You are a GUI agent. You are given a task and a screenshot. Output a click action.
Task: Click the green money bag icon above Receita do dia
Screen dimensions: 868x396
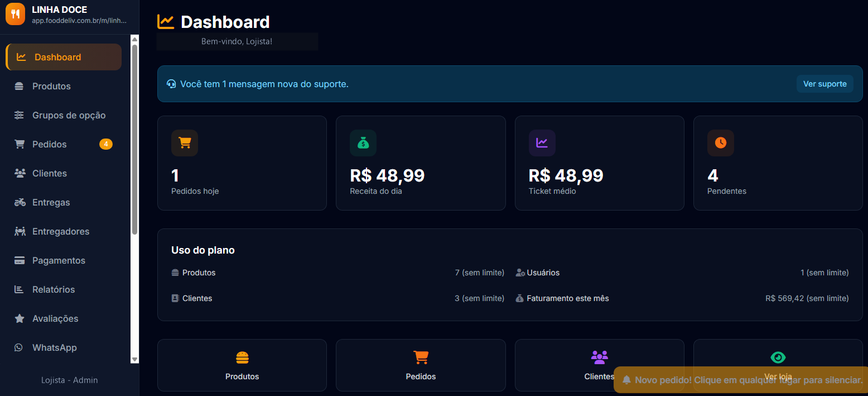point(363,143)
